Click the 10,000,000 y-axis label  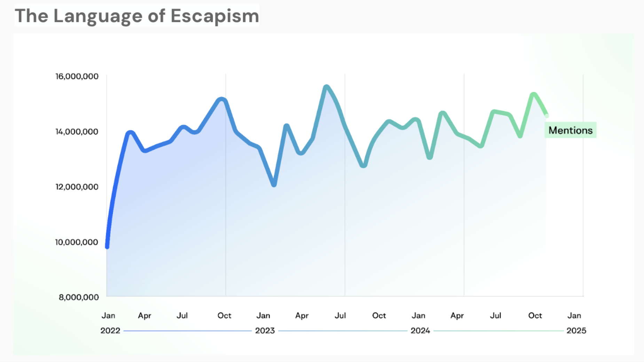[77, 242]
